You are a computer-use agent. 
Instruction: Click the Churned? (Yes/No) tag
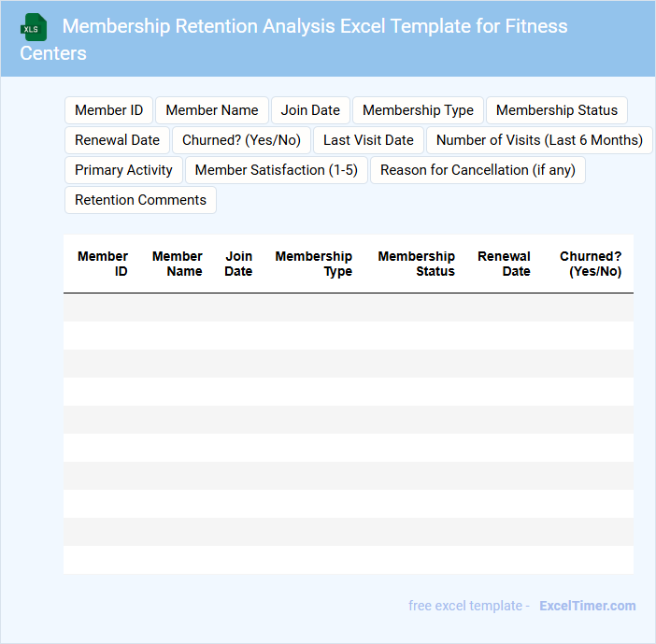tap(241, 140)
